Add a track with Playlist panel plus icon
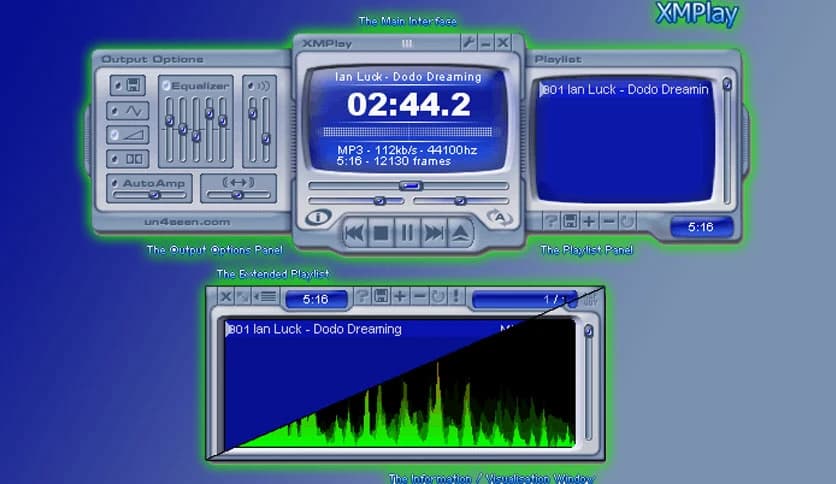Image resolution: width=836 pixels, height=484 pixels. pos(589,221)
